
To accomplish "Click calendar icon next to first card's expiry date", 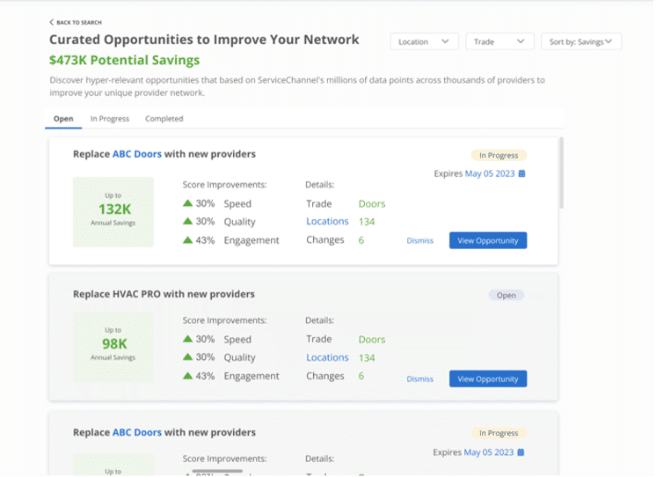I will coord(522,174).
